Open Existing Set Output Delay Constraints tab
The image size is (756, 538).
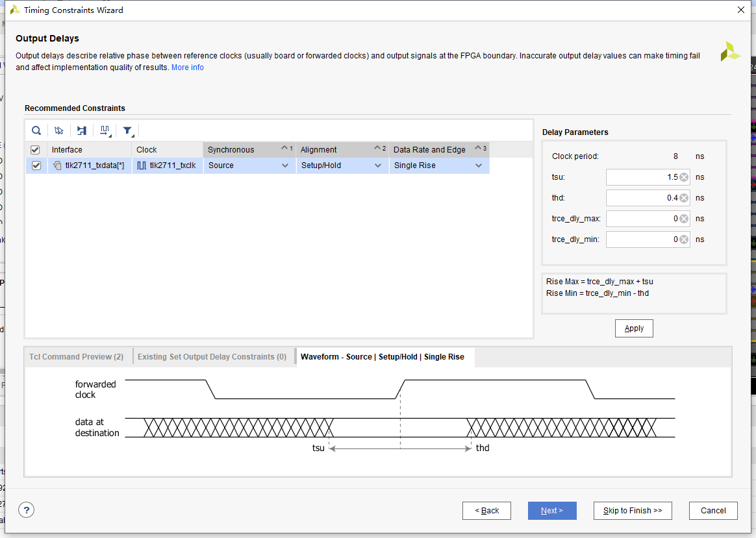coord(212,357)
